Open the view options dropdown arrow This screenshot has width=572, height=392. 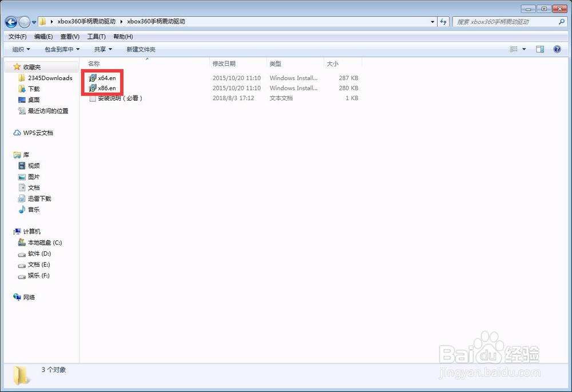(524, 49)
